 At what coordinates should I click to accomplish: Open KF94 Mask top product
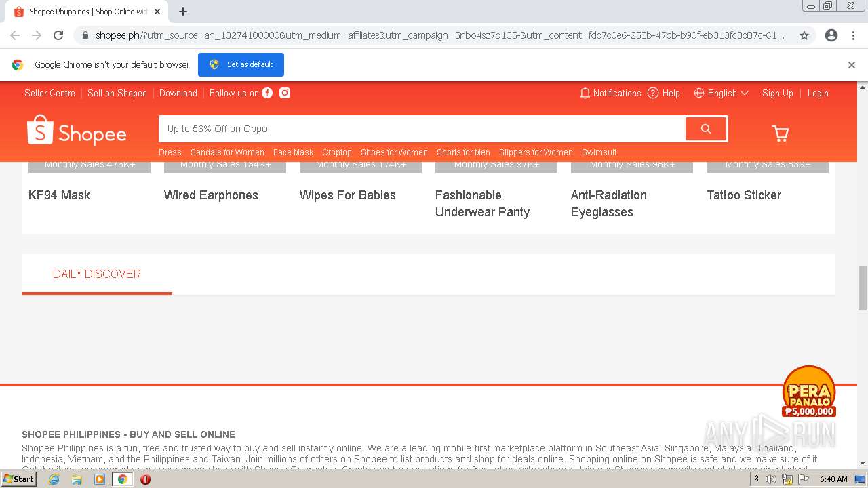point(59,195)
